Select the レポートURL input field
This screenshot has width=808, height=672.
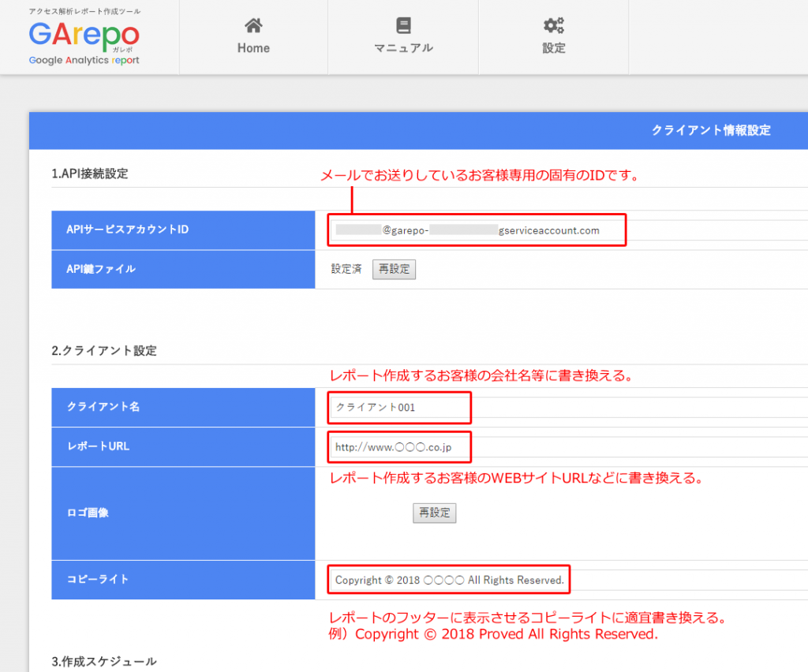click(x=400, y=447)
